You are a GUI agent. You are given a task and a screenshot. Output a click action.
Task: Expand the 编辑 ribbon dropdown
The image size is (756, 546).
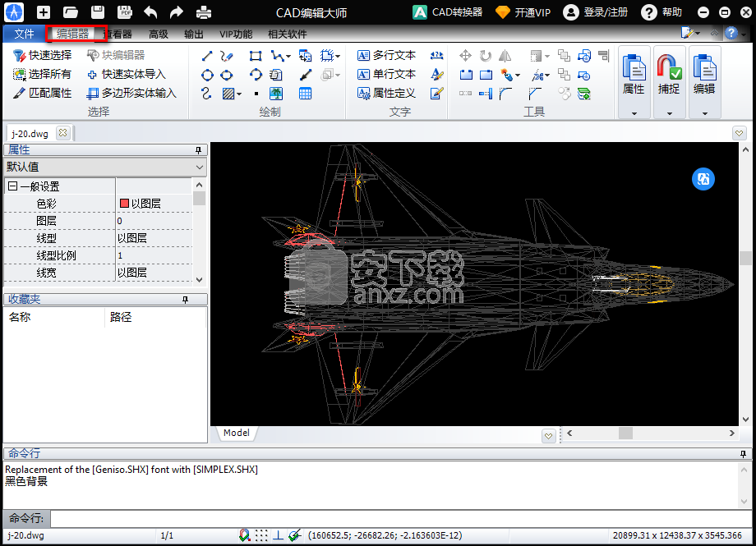704,114
